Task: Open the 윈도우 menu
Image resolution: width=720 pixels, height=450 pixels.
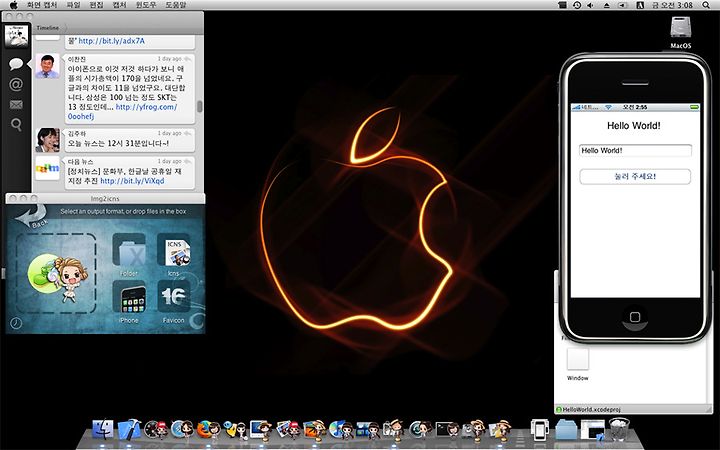Action: pyautogui.click(x=146, y=5)
